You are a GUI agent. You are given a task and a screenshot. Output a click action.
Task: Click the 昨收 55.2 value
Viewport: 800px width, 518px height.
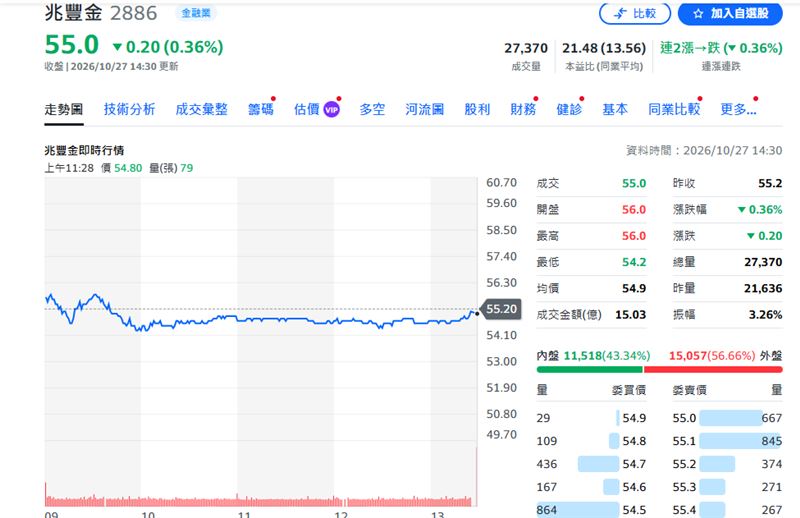[x=770, y=183]
